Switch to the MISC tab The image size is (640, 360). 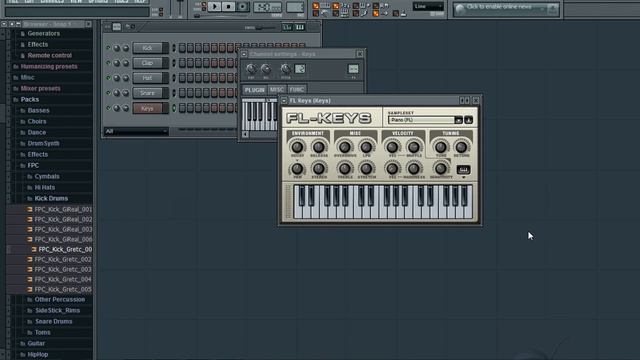click(277, 90)
